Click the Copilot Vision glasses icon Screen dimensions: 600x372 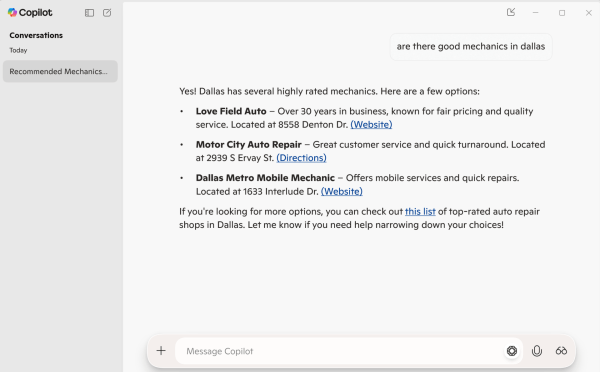561,351
